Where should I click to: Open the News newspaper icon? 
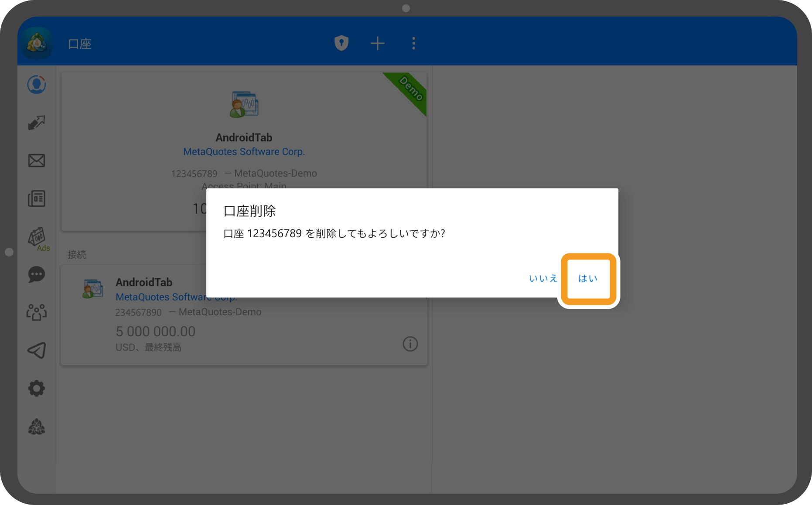[37, 198]
